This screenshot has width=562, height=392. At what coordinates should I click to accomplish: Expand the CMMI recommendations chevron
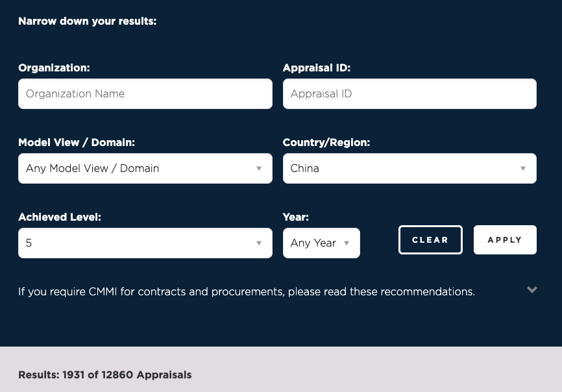tap(532, 290)
